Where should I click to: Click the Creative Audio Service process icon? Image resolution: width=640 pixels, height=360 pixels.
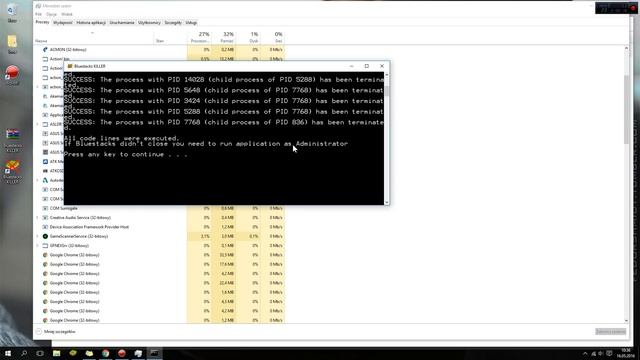click(x=45, y=218)
